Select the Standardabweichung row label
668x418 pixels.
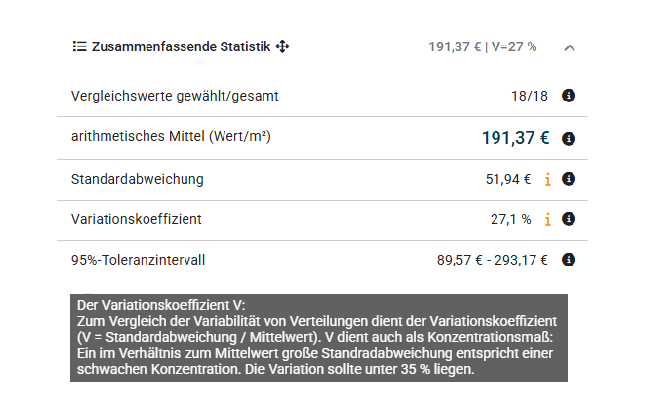pyautogui.click(x=137, y=179)
